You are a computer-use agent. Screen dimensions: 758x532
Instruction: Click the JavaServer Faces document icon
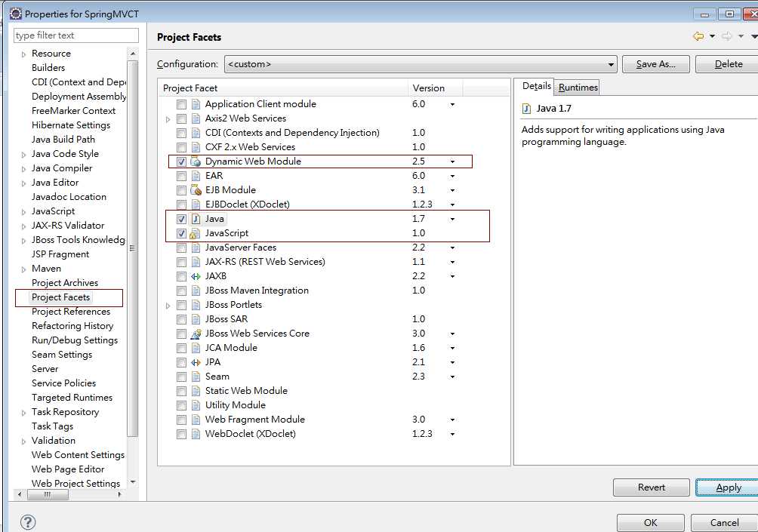[x=196, y=248]
